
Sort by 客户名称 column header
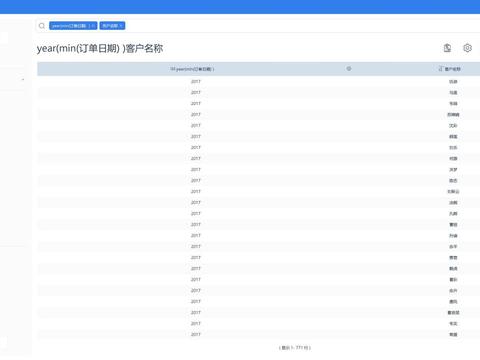[x=453, y=69]
